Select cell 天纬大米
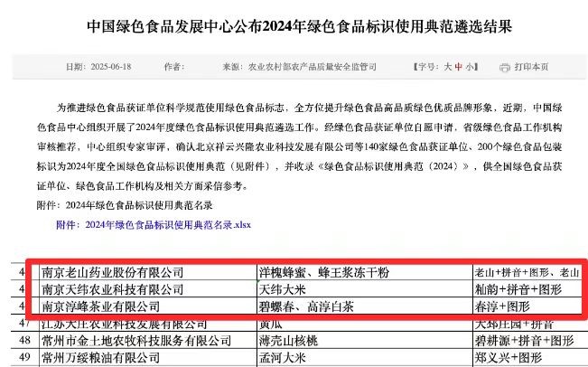Image resolution: width=588 pixels, height=367 pixels. (x=365, y=289)
